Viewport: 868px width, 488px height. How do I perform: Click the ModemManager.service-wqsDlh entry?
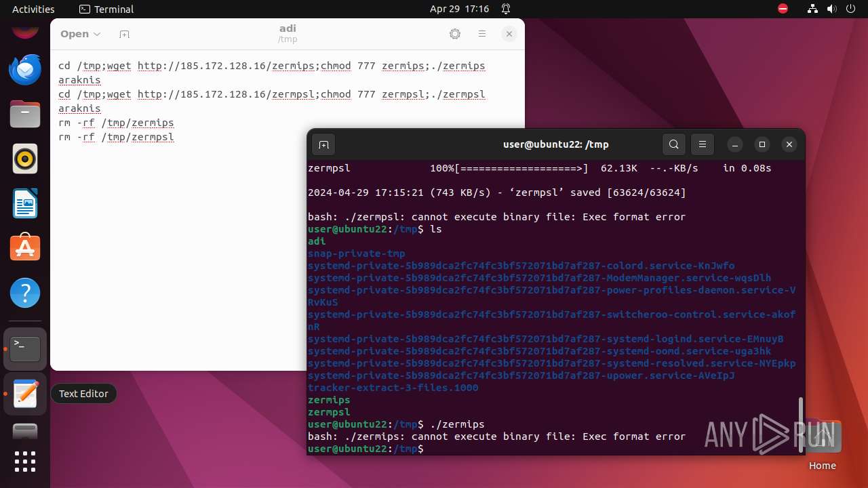[539, 278]
